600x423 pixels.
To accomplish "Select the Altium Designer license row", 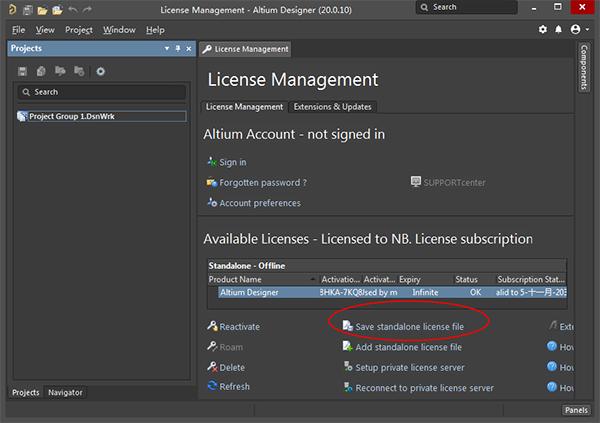I will point(392,292).
